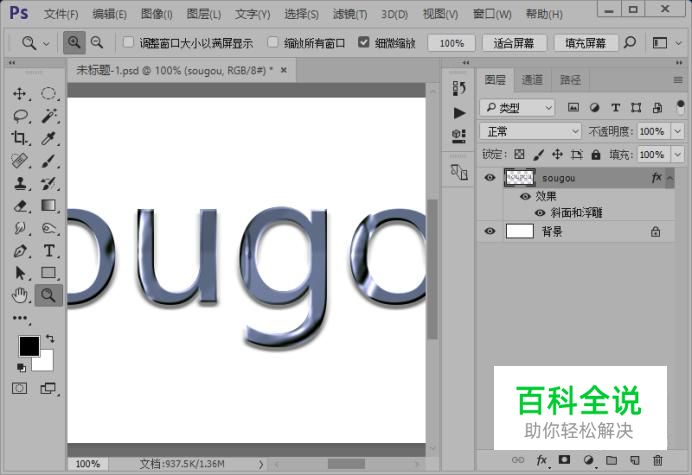Image resolution: width=692 pixels, height=475 pixels.
Task: Open the 3D menu
Action: (x=395, y=14)
